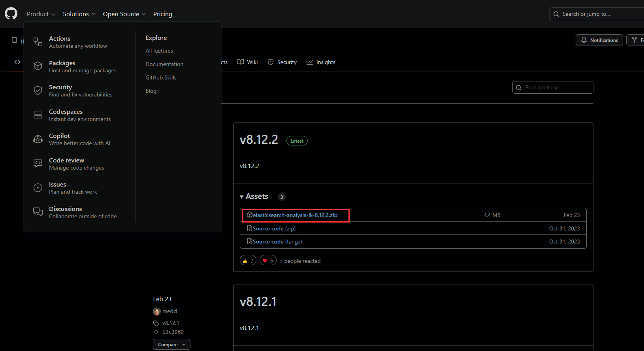Click the Wiki book icon
Image resolution: width=644 pixels, height=351 pixels.
(x=241, y=62)
